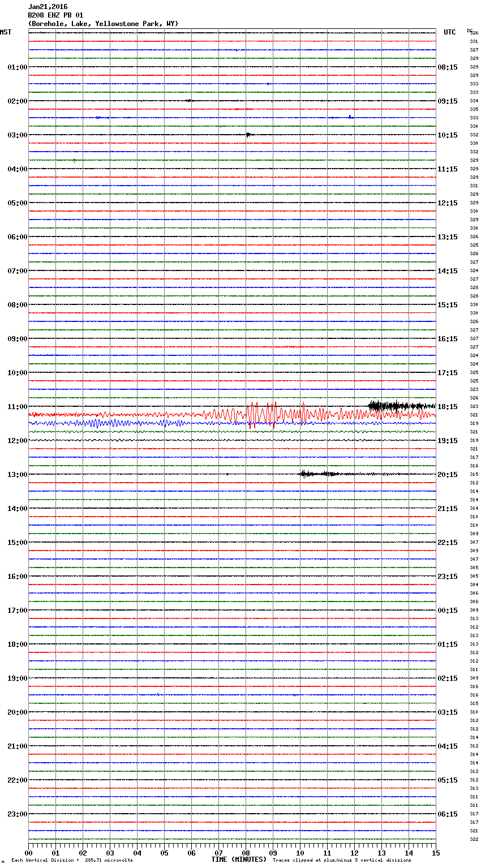481x868 pixels.
Task: Pick the 06:00 MST row label
Action: [17, 237]
